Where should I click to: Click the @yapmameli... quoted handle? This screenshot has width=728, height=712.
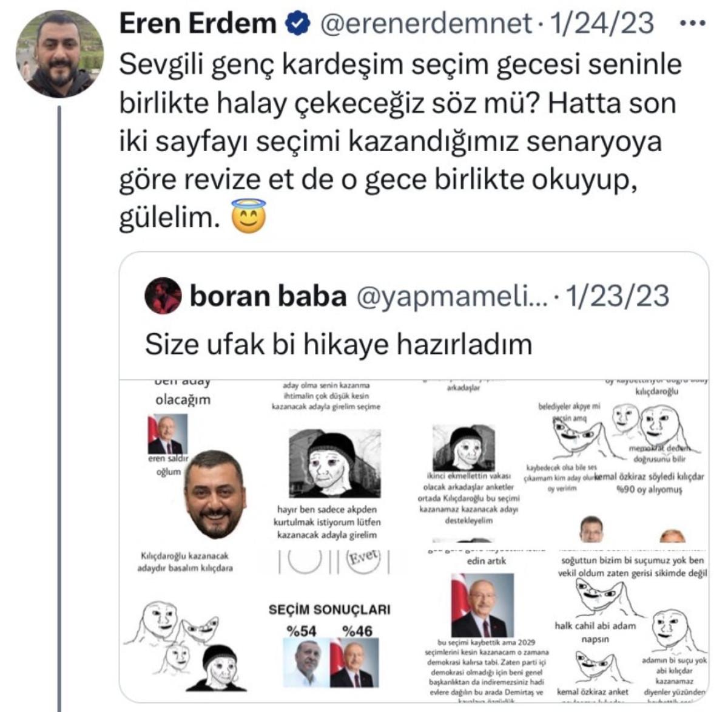pos(448,296)
